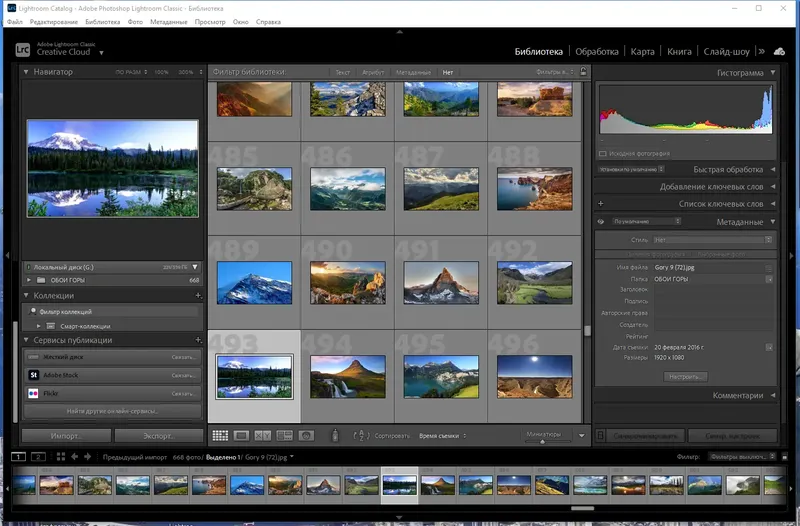Collapse the Навигатор panel
The image size is (800, 526).
click(x=26, y=72)
